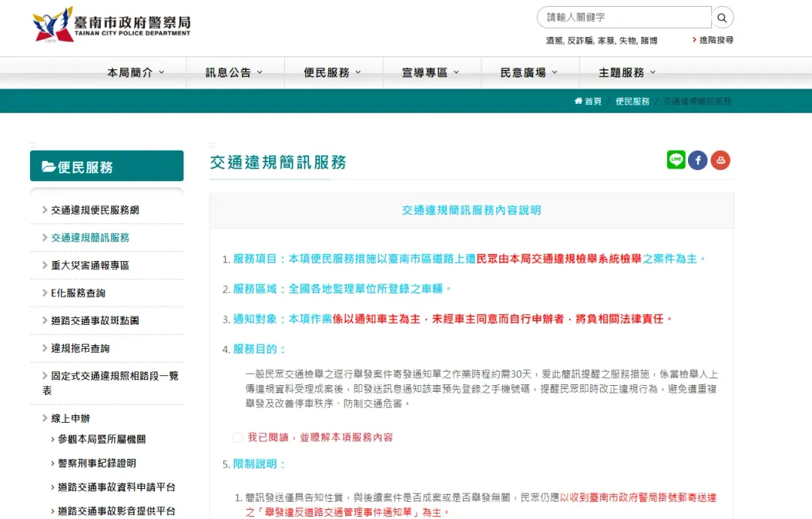Screen dimensions: 812x519
Task: Click the 交通違規簡訊服務 page title
Action: (278, 162)
